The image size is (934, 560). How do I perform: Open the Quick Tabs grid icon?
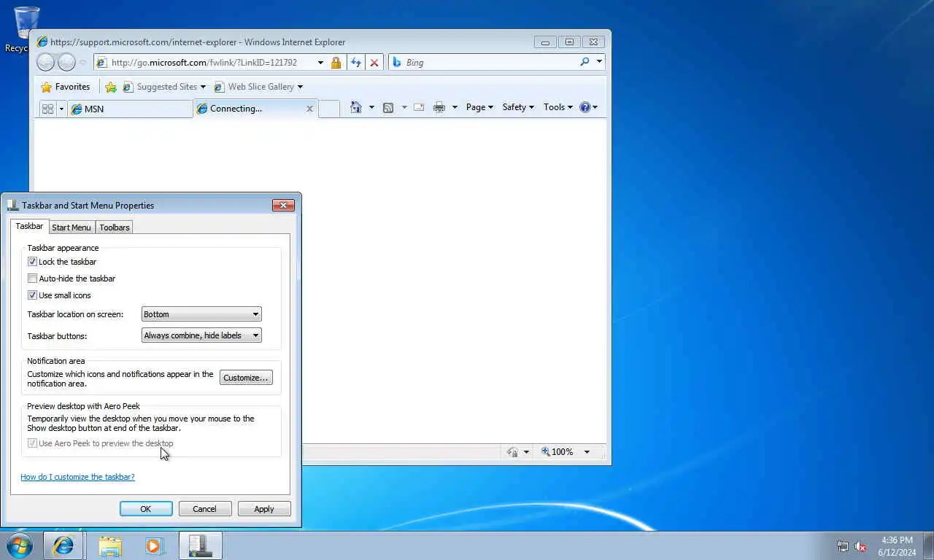(x=48, y=109)
